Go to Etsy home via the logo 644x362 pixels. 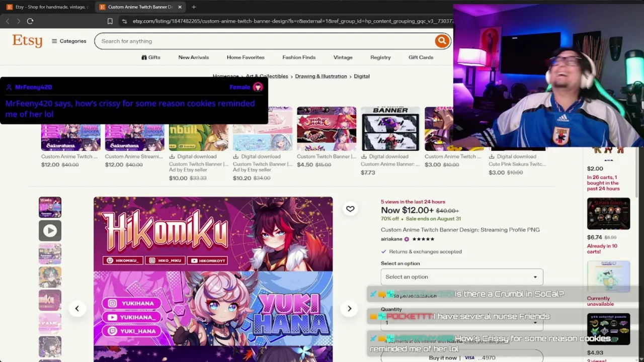(27, 41)
